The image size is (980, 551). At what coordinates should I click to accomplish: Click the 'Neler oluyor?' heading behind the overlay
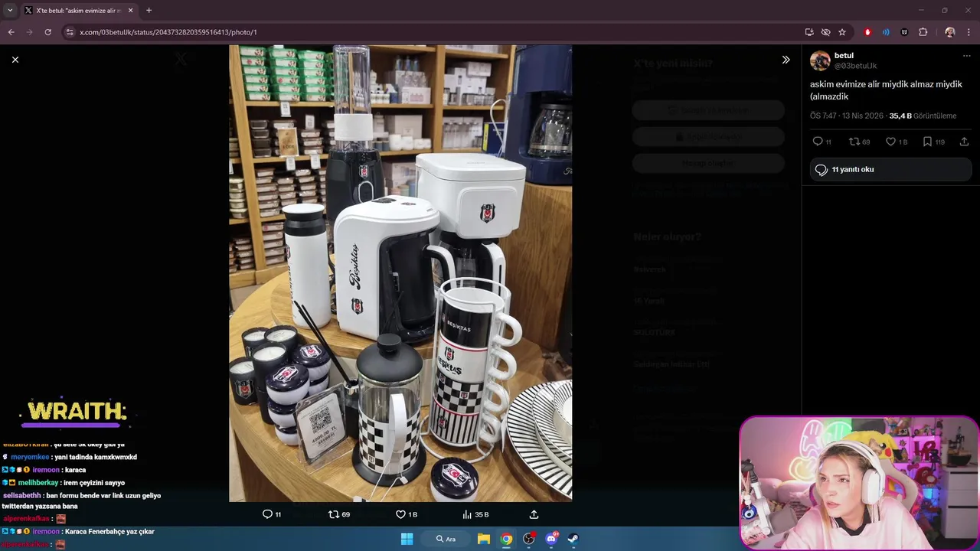pyautogui.click(x=667, y=237)
